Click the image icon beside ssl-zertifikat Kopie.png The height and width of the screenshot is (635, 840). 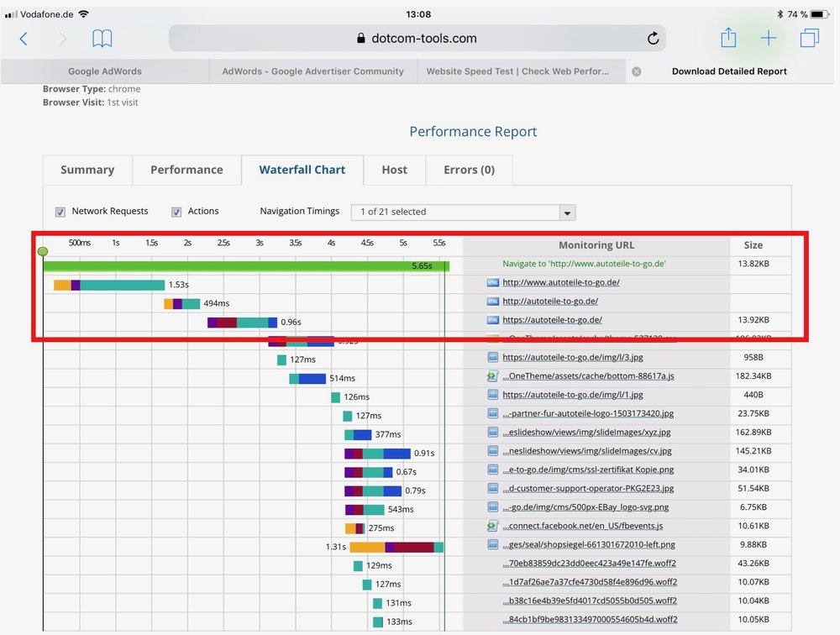point(493,470)
